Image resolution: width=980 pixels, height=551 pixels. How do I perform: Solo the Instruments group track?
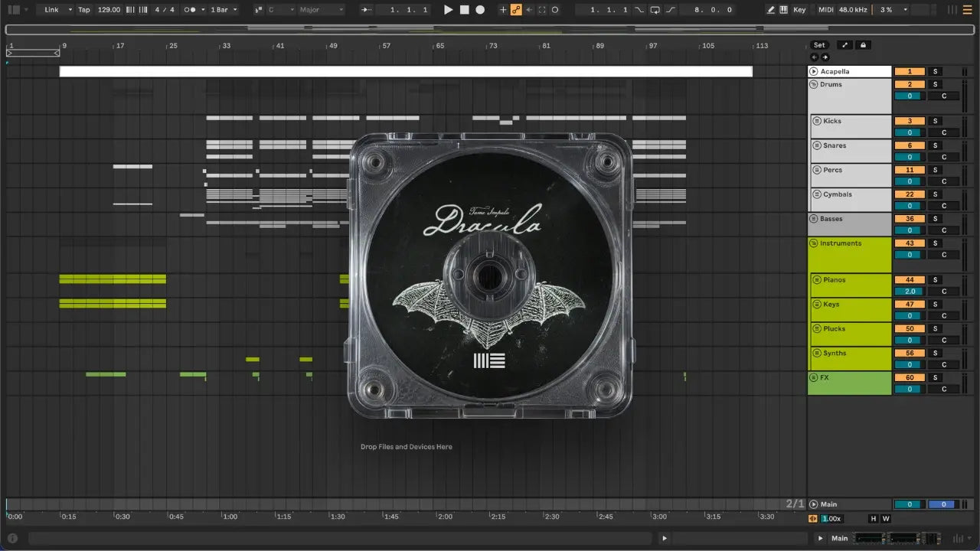tap(935, 243)
